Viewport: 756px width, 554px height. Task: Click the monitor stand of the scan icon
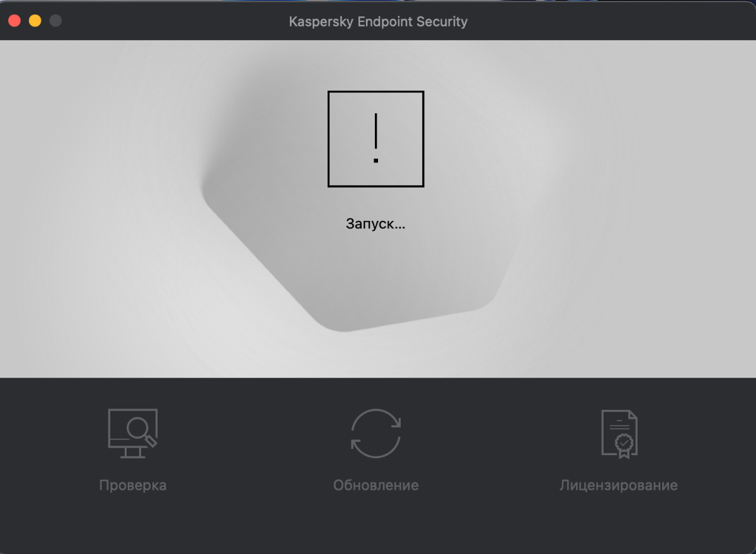pos(133,453)
